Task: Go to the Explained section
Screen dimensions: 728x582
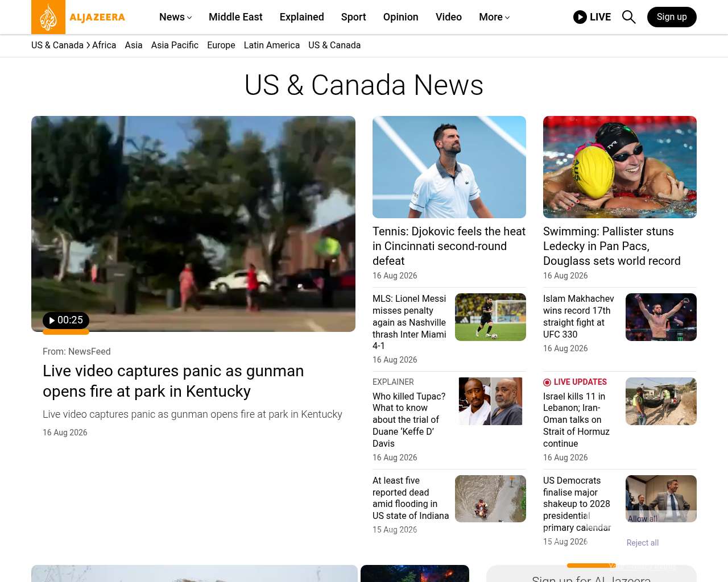Action: (x=302, y=17)
